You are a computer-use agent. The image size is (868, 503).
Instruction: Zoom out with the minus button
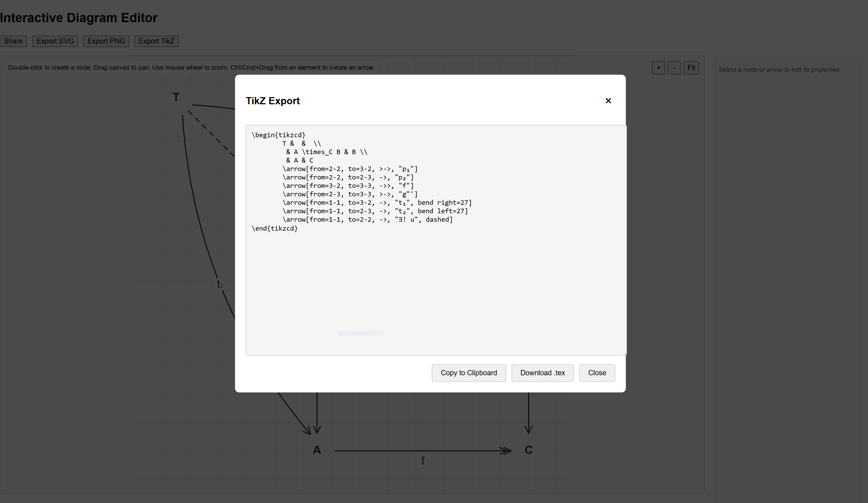click(674, 68)
